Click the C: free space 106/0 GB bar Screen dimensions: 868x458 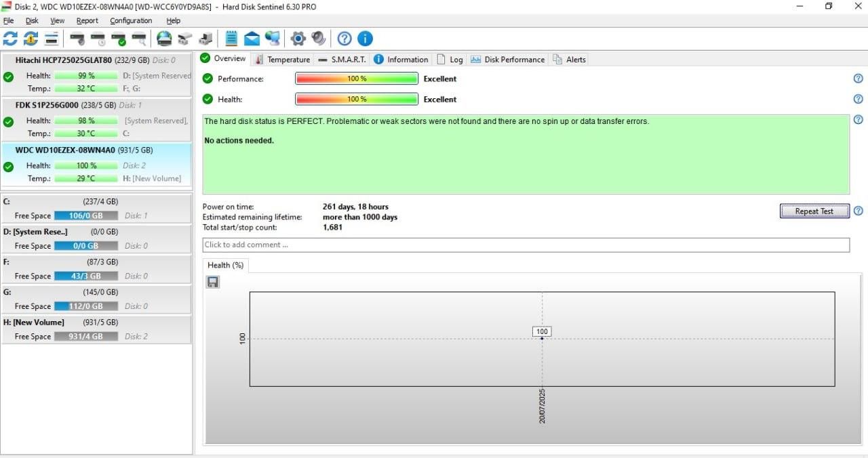point(86,215)
